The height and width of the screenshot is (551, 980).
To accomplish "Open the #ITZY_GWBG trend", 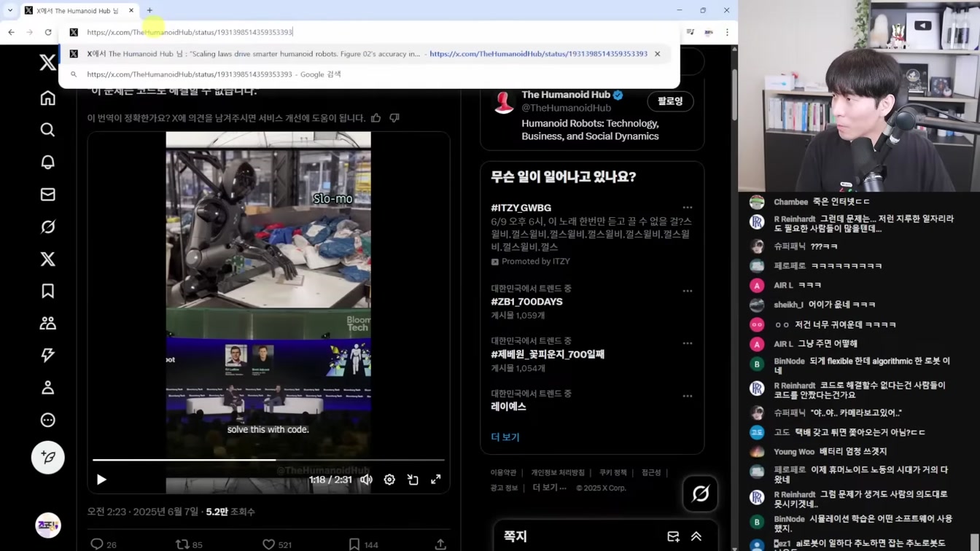I will point(521,208).
